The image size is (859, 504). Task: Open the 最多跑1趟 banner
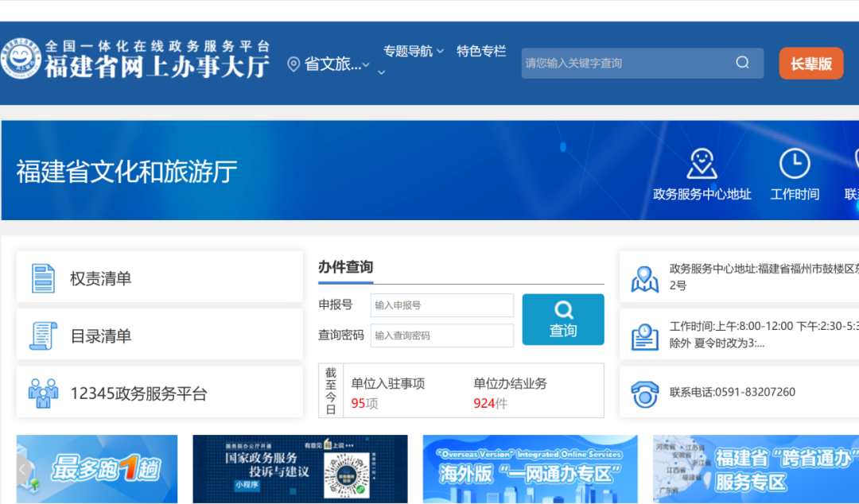point(97,469)
